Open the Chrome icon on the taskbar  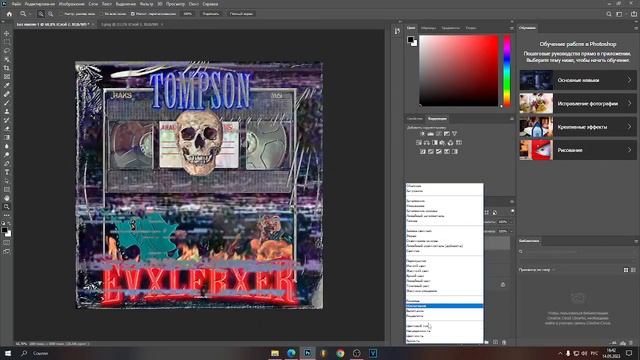click(340, 353)
